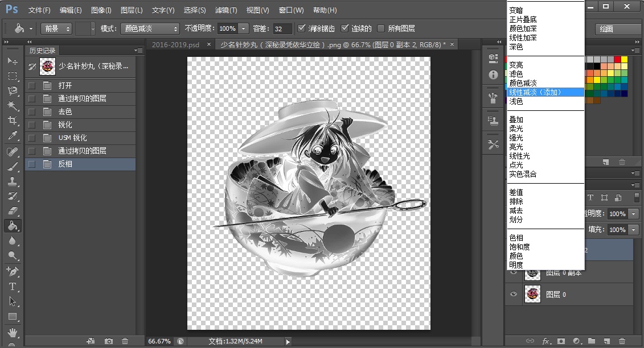Click the 图层 0 layer thumbnail
This screenshot has height=348, width=644.
point(533,294)
